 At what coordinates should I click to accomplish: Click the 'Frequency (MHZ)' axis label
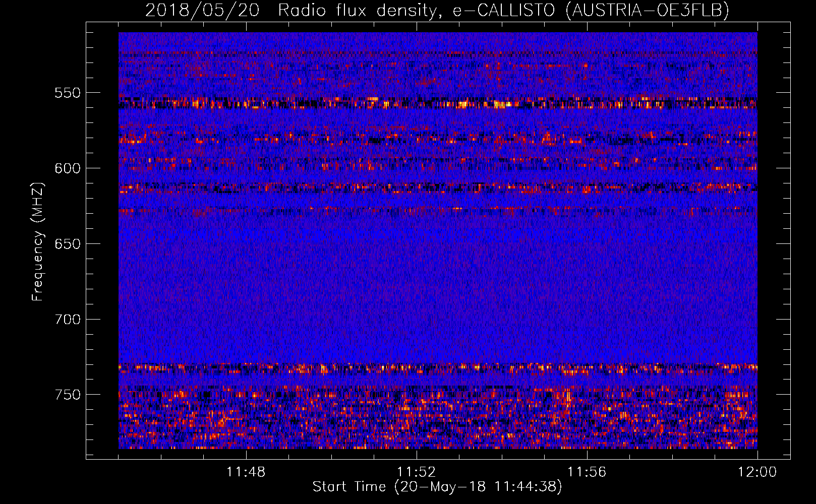(38, 241)
